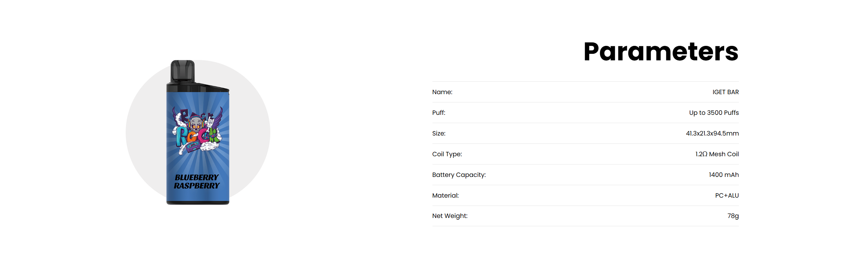Click the Up to 3500 Puffs value
This screenshot has width=868, height=259.
point(714,113)
